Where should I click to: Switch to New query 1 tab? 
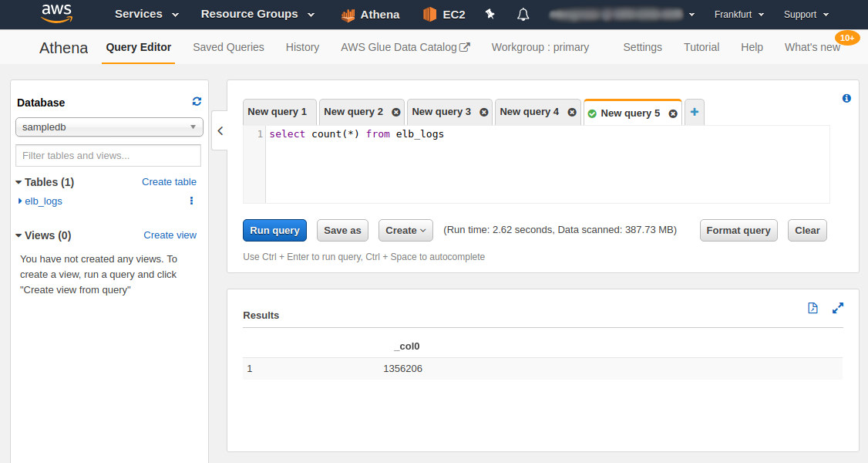click(x=280, y=112)
